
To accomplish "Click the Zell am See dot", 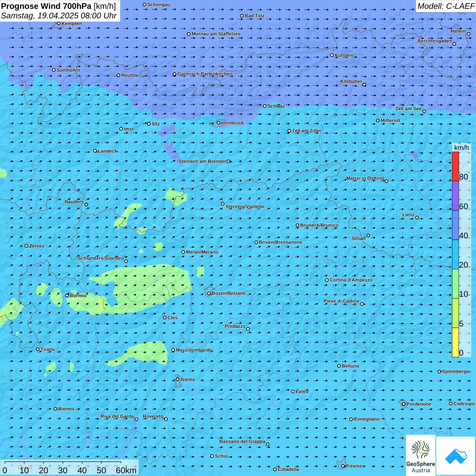I will 424,112.
